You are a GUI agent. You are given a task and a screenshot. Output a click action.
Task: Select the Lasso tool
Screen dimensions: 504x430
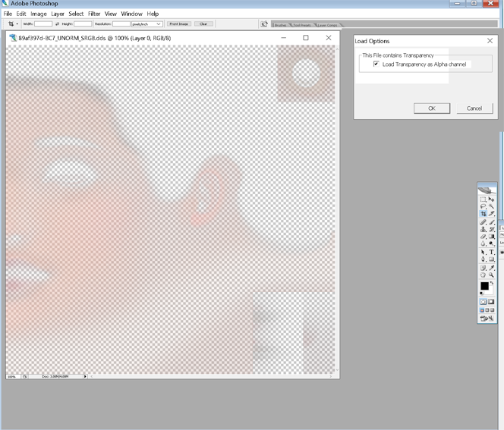(483, 206)
